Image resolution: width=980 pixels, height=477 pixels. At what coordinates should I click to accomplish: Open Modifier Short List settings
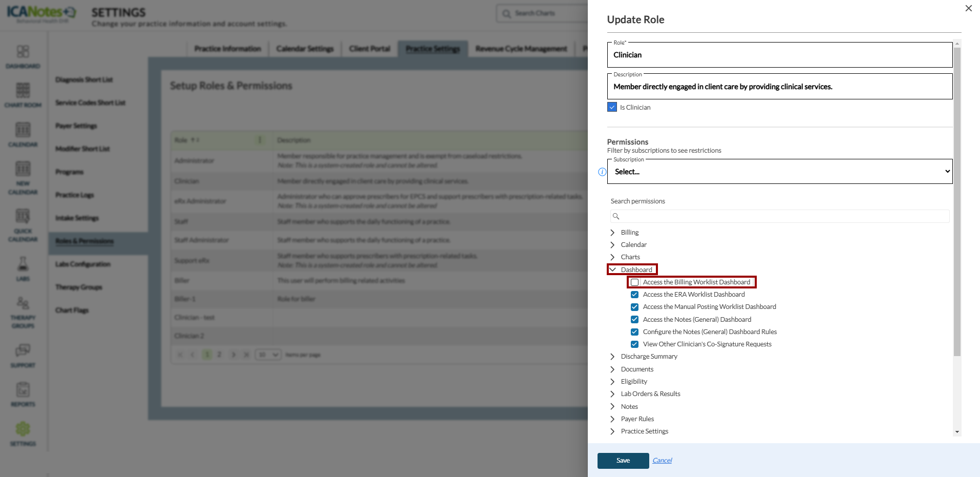pyautogui.click(x=82, y=149)
